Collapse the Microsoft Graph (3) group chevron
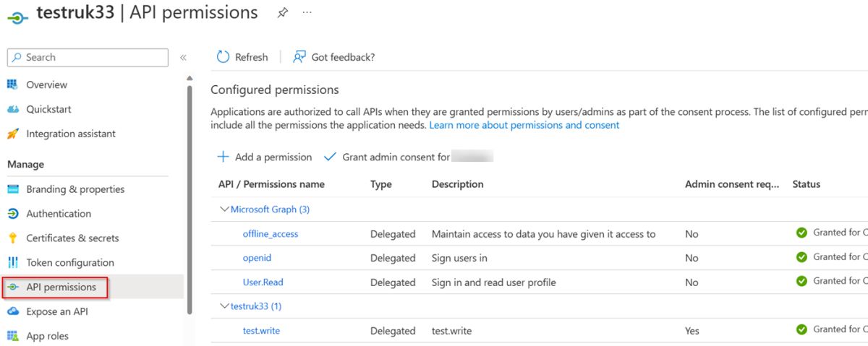Screen dimensions: 868x346 224,209
